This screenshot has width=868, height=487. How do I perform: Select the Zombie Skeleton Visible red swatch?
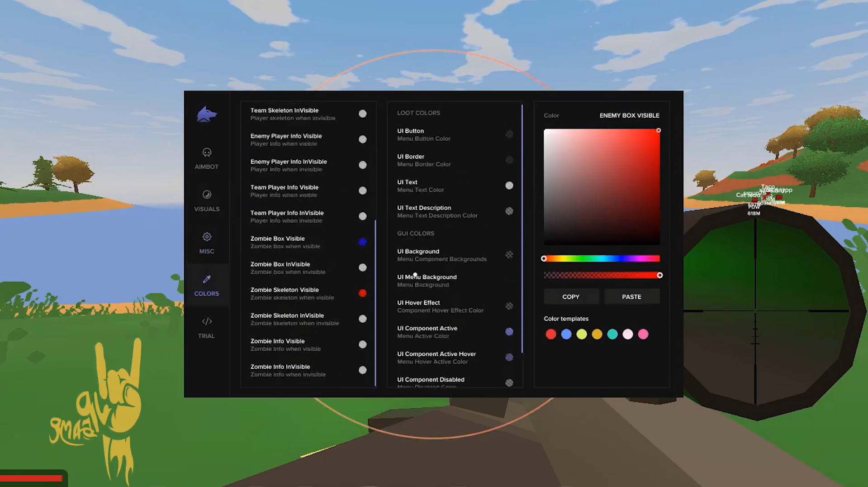tap(362, 293)
